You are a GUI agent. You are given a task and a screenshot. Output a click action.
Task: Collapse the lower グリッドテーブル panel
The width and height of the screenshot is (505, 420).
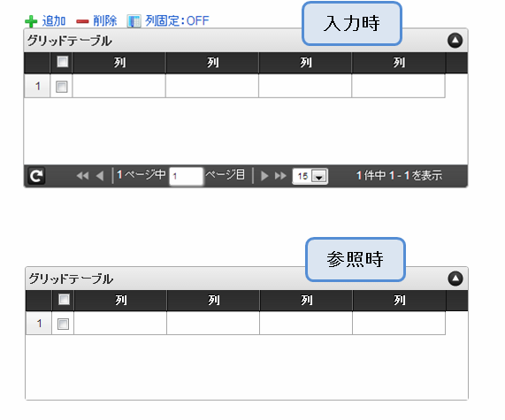(455, 279)
